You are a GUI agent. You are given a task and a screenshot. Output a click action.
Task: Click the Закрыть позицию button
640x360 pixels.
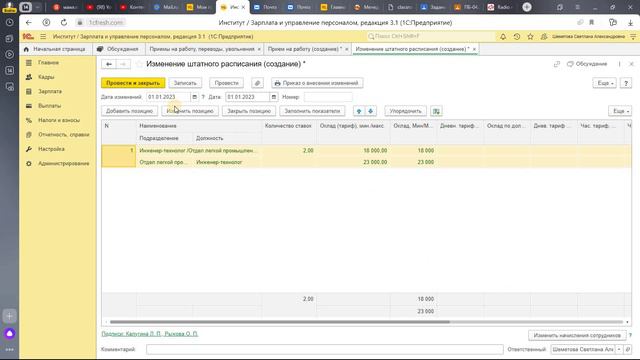point(249,111)
